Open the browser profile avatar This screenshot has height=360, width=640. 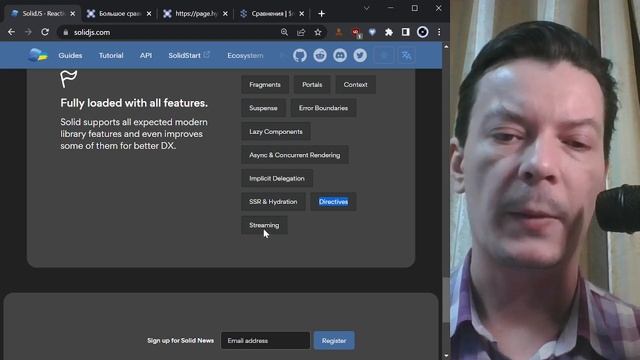(422, 32)
